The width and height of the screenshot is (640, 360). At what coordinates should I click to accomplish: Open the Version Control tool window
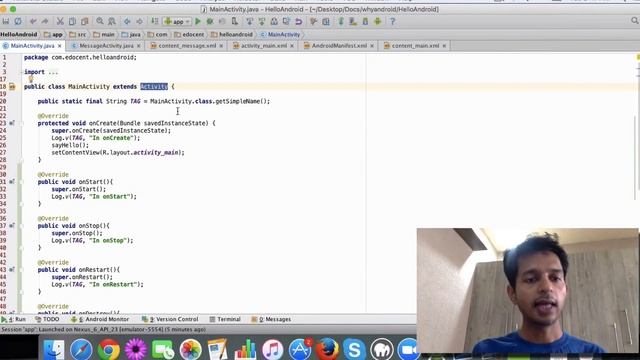pyautogui.click(x=170, y=319)
